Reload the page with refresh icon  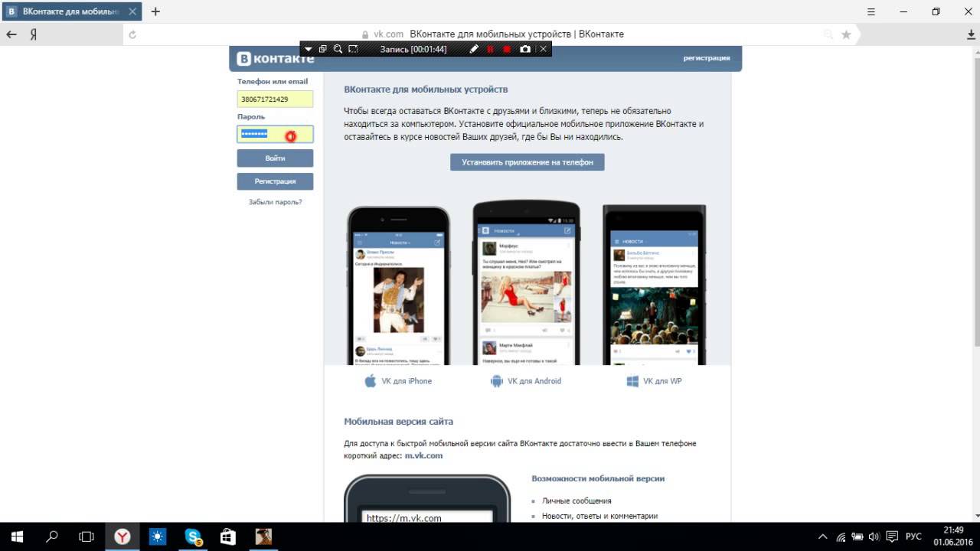coord(132,34)
